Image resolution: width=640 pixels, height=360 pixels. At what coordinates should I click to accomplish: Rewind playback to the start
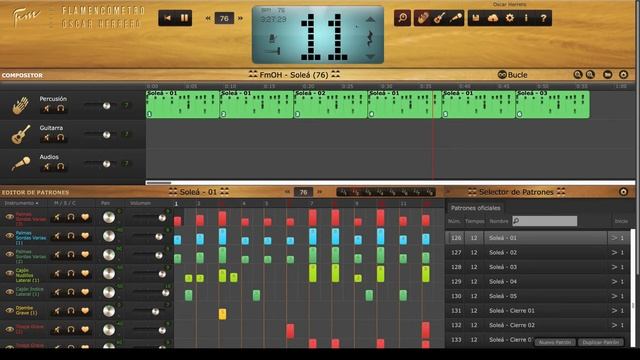click(167, 18)
